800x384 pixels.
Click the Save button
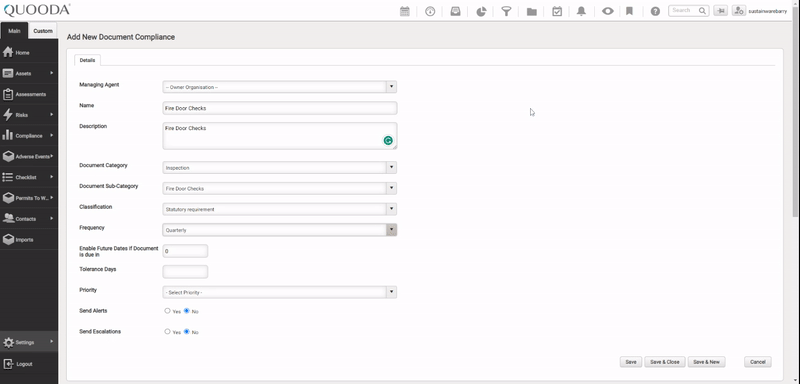tap(631, 362)
